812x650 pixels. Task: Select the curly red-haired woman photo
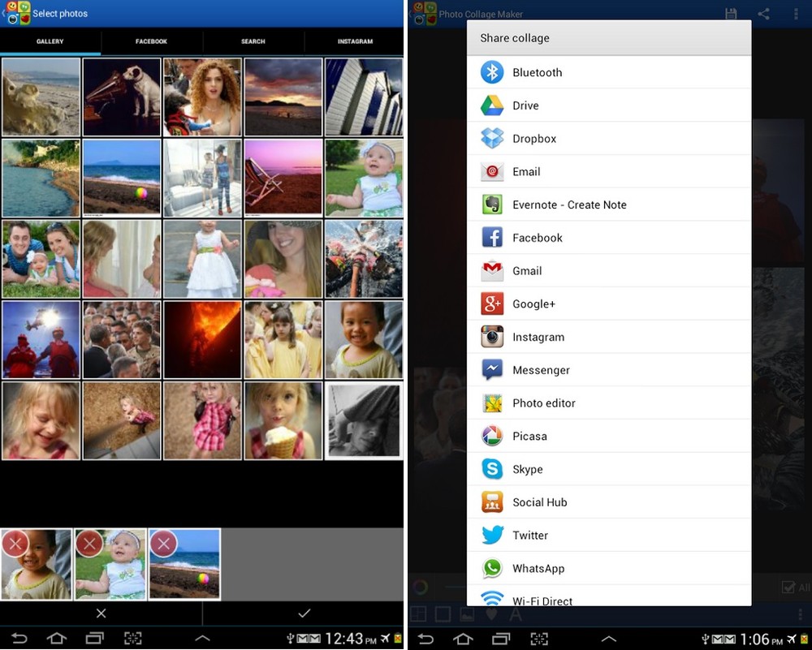pyautogui.click(x=202, y=97)
